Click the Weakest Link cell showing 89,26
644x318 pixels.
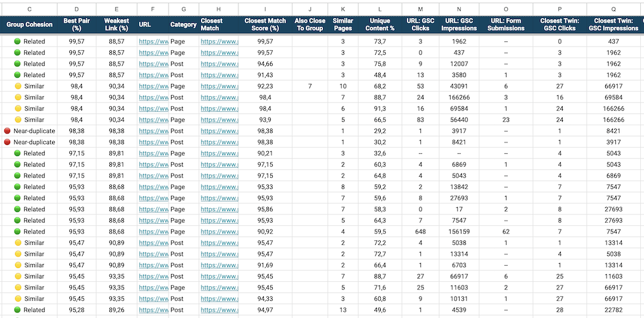click(116, 310)
